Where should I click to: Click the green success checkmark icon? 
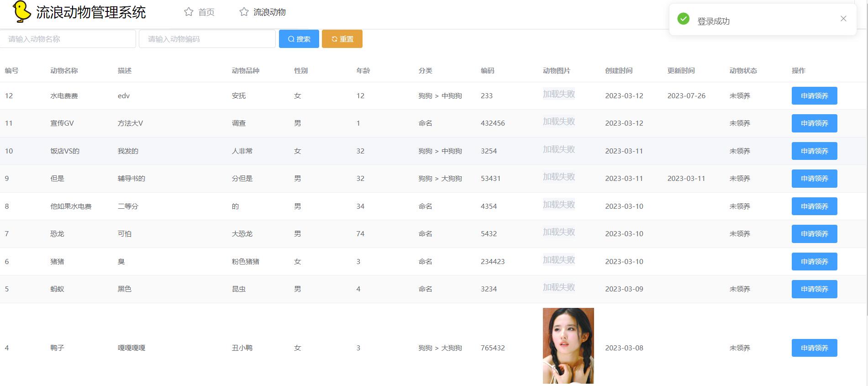tap(683, 19)
